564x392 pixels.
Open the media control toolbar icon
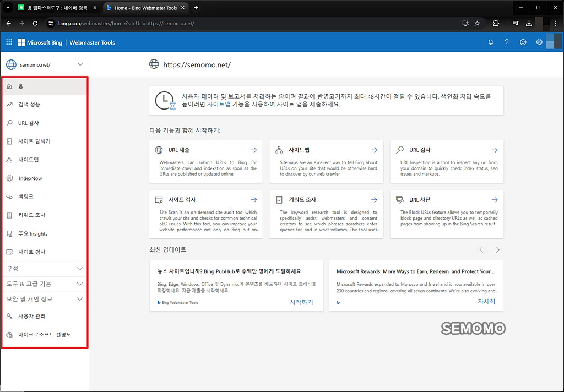tap(516, 23)
